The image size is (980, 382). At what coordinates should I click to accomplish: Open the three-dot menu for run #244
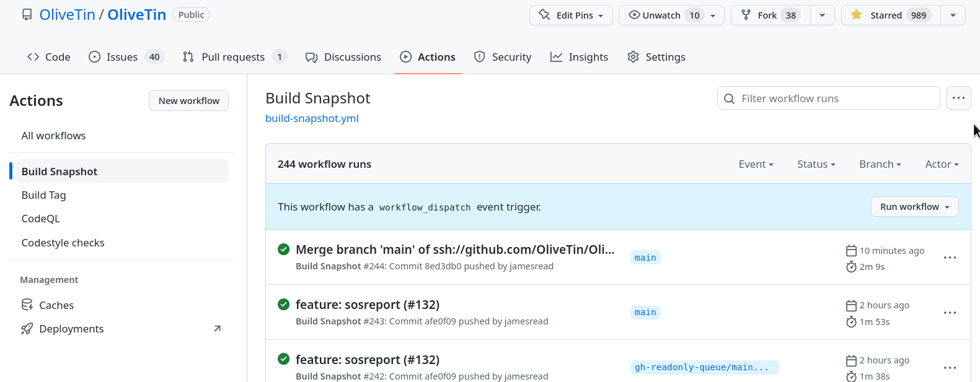(x=950, y=258)
